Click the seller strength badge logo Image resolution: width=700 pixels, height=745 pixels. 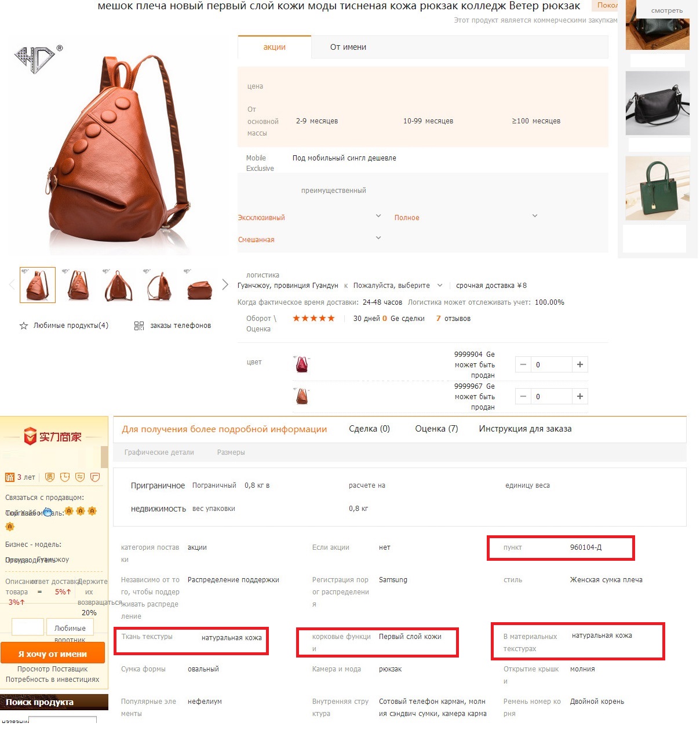(53, 437)
